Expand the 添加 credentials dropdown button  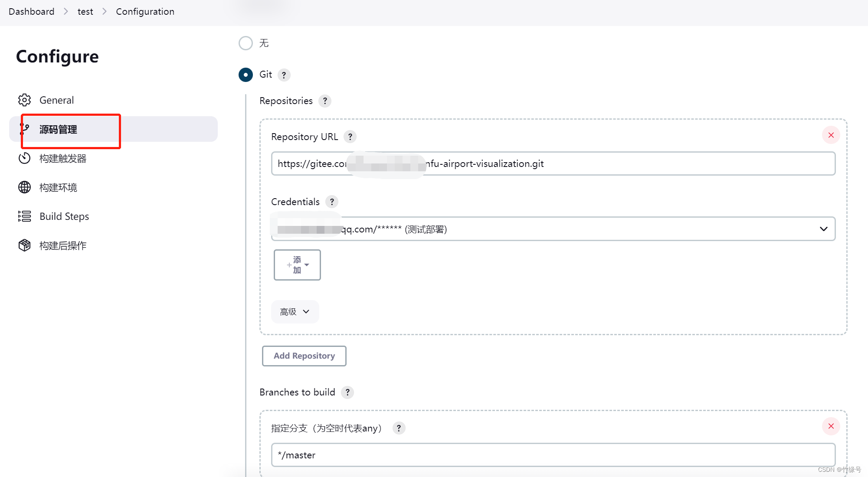tap(297, 265)
